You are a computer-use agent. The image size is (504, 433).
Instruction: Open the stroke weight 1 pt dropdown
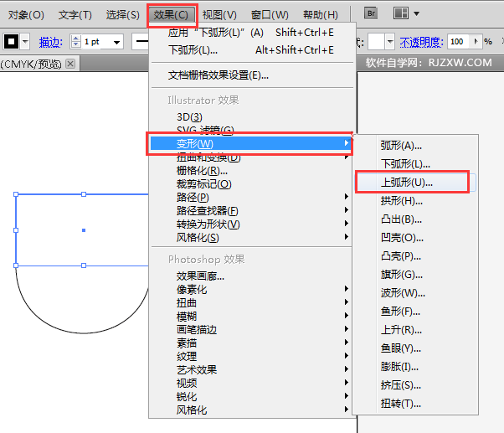(x=116, y=42)
